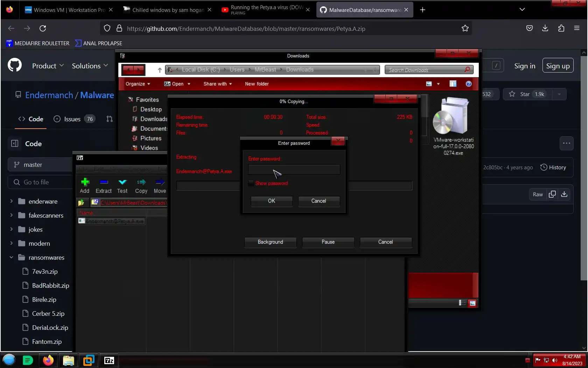This screenshot has height=368, width=588.
Task: Toggle the Show password checkbox
Action: click(x=251, y=183)
